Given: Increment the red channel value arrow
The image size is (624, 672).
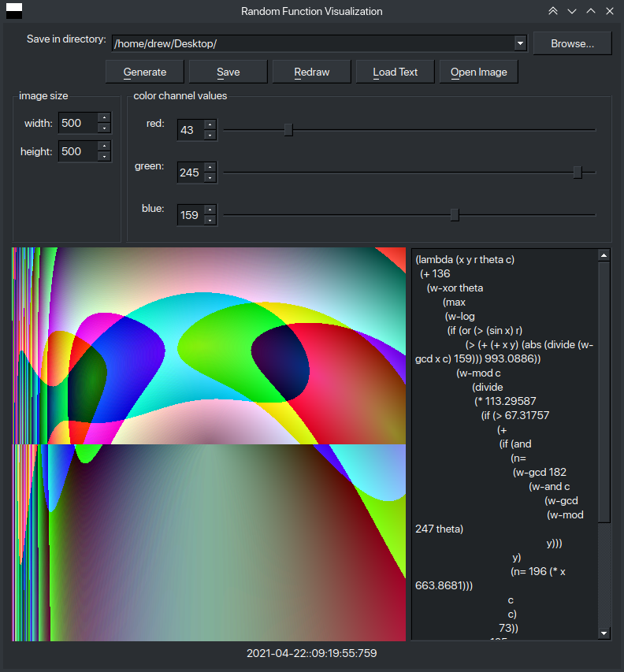Looking at the screenshot, I should point(210,124).
